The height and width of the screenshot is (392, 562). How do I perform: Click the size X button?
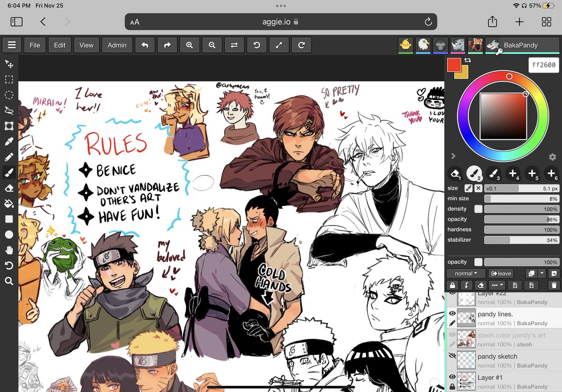coord(478,188)
